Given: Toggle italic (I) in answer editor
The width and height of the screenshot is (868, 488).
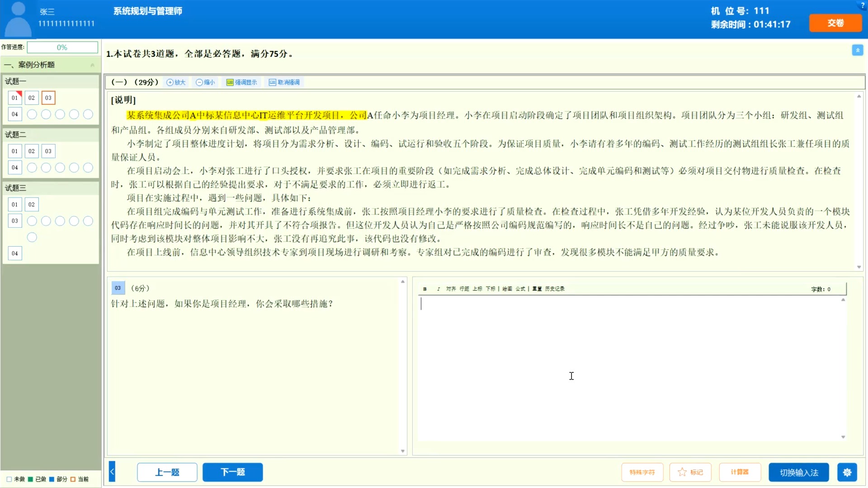Looking at the screenshot, I should click(439, 289).
